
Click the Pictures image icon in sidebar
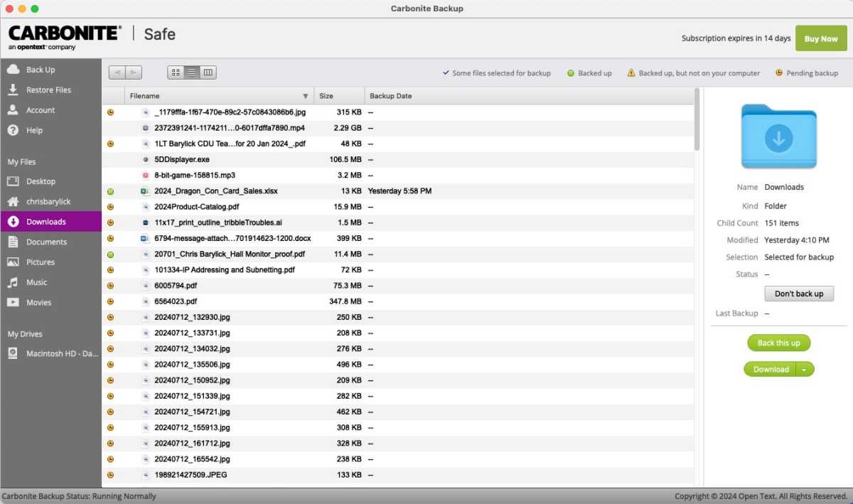(x=13, y=262)
